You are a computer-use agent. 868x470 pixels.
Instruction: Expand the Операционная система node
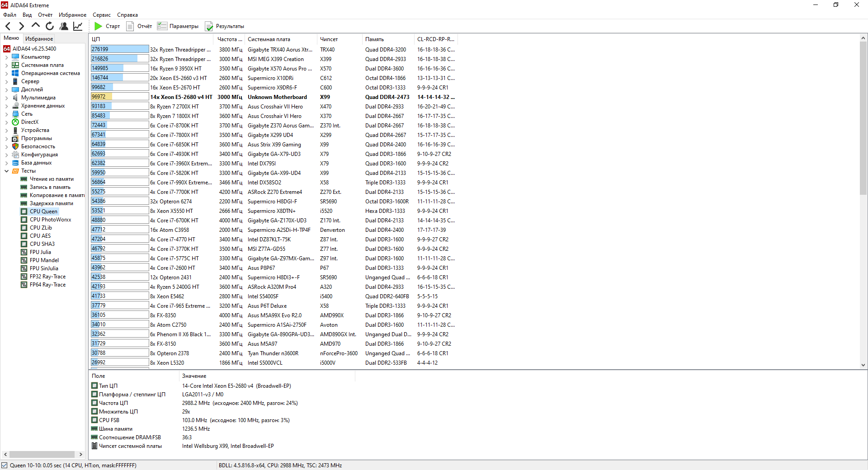click(x=6, y=74)
